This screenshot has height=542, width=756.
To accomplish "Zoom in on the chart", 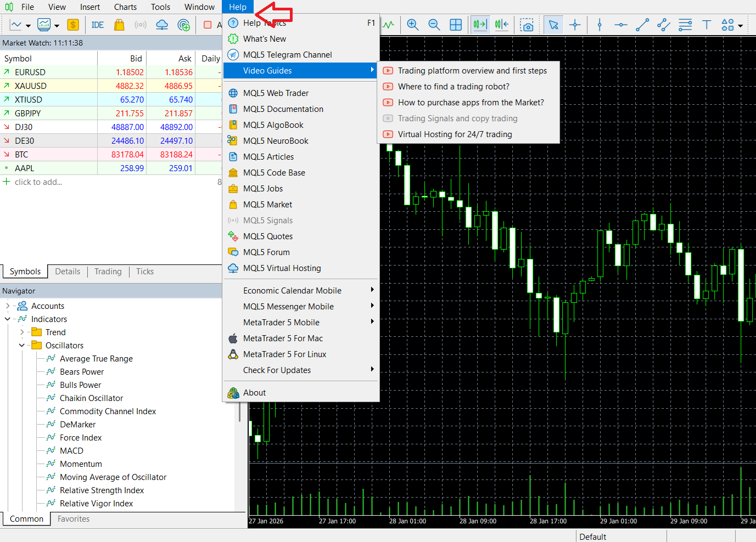I will [x=413, y=25].
